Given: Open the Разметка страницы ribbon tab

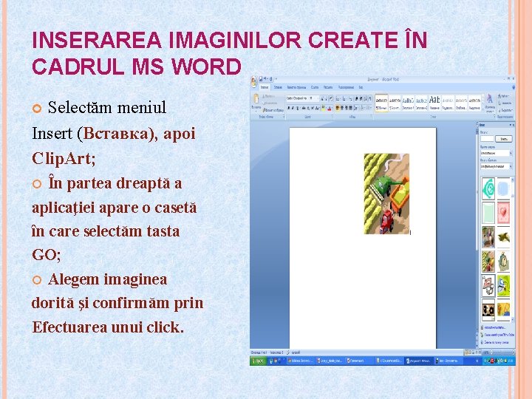Looking at the screenshot, I should [x=296, y=87].
